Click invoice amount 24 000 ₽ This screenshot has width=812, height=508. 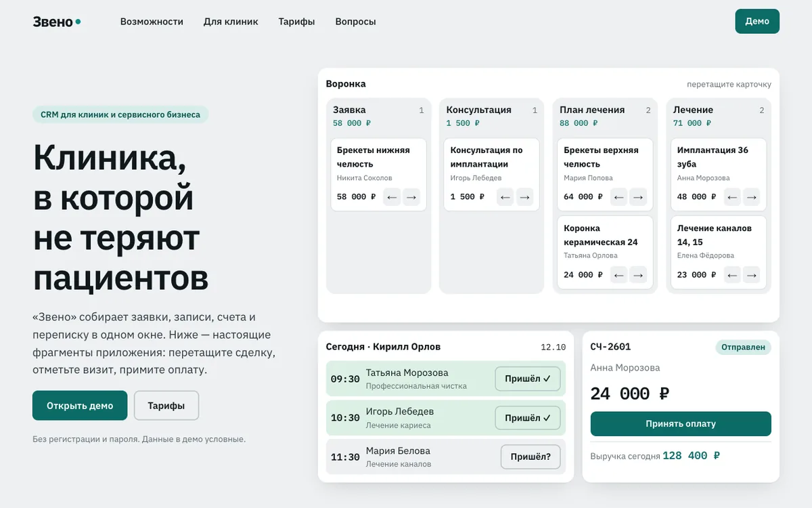[630, 394]
